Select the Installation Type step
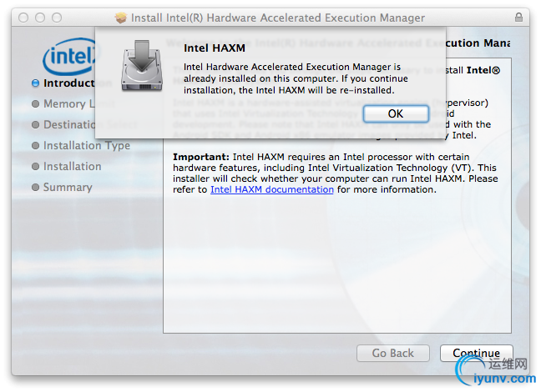The image size is (541, 392). 81,145
